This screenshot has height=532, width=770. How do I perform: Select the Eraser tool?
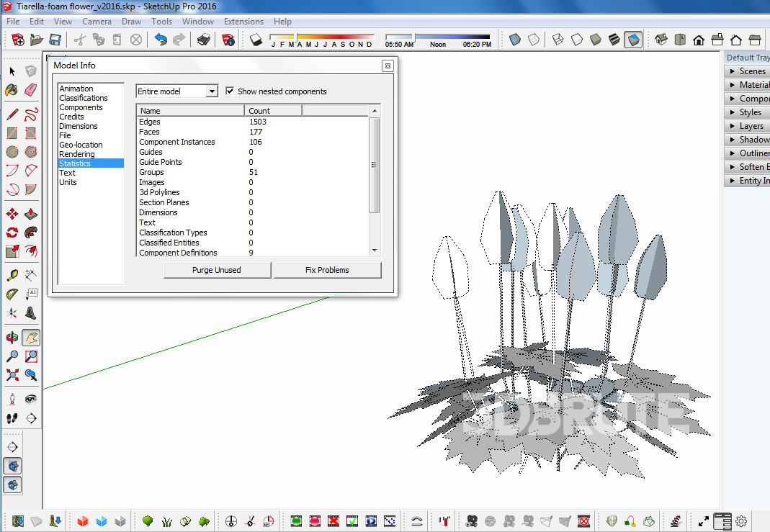click(x=30, y=90)
